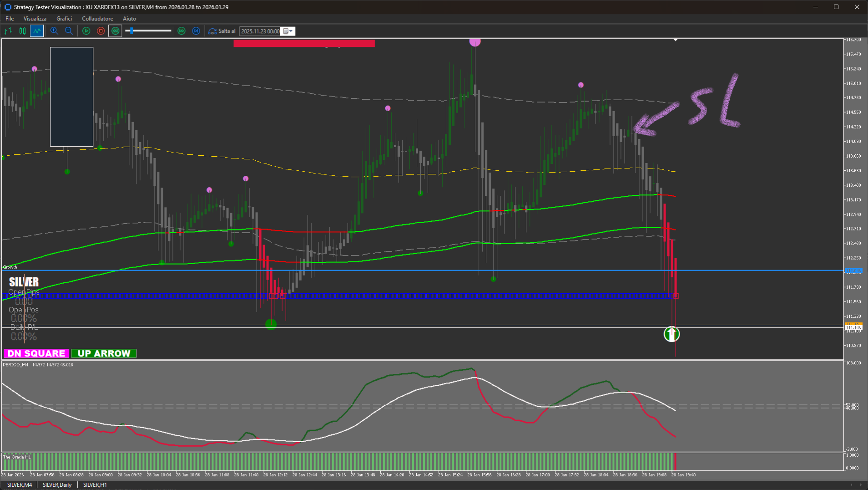
Task: Click the red Oracle histogram bar
Action: [675, 462]
